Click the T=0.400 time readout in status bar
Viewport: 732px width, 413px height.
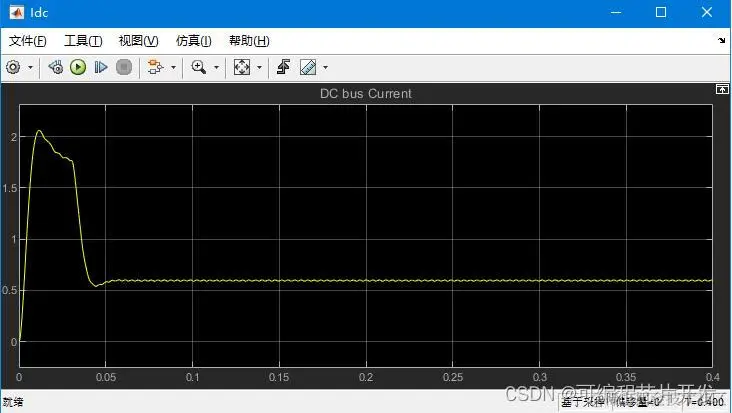(705, 402)
